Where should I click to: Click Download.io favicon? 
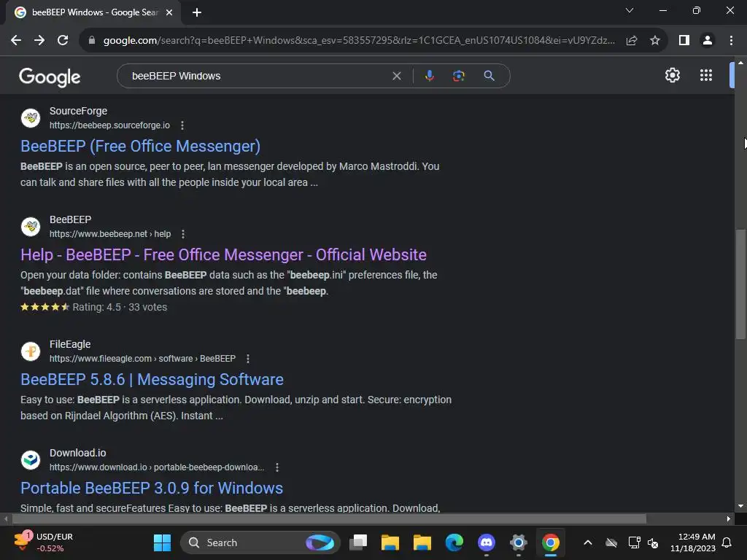pyautogui.click(x=31, y=459)
